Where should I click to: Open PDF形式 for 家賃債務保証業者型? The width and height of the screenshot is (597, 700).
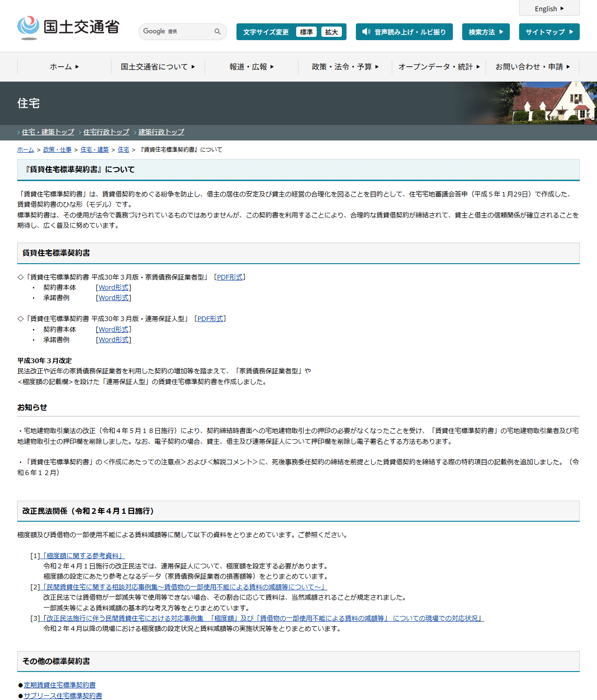pos(230,277)
